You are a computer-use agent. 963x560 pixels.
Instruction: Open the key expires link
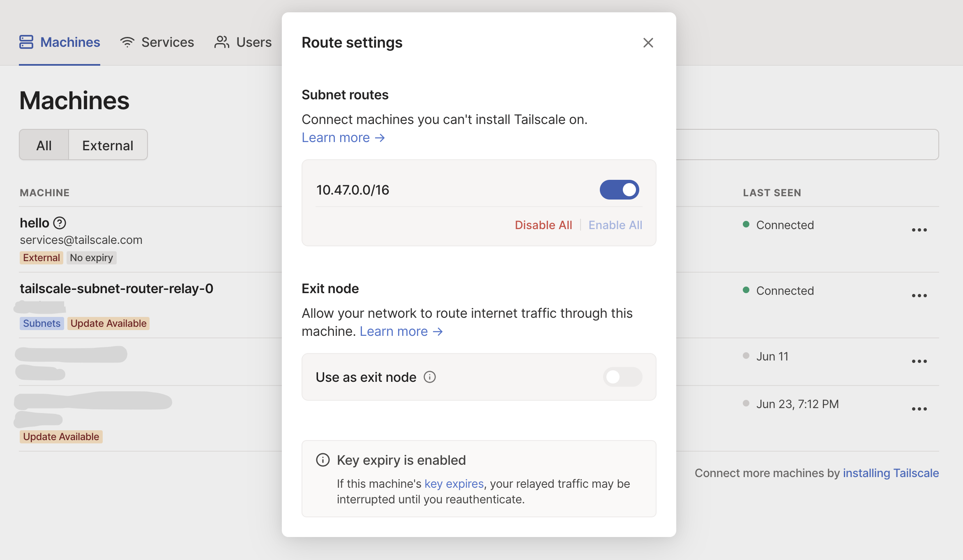454,484
